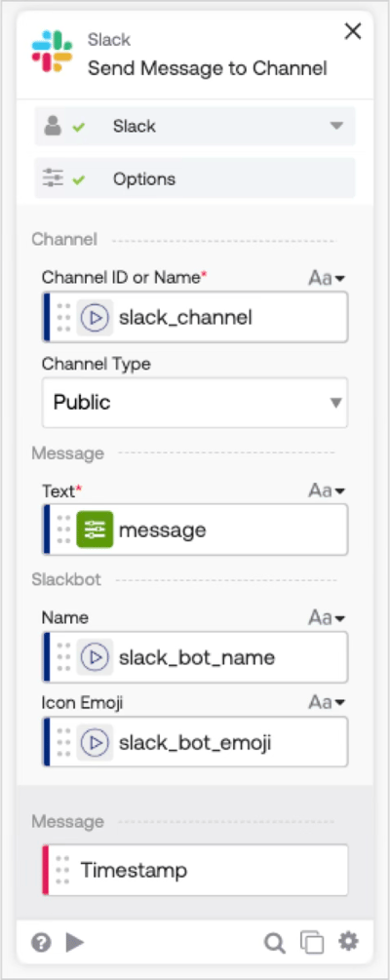Click the Send Message to Channel title
The width and height of the screenshot is (390, 980).
[208, 68]
